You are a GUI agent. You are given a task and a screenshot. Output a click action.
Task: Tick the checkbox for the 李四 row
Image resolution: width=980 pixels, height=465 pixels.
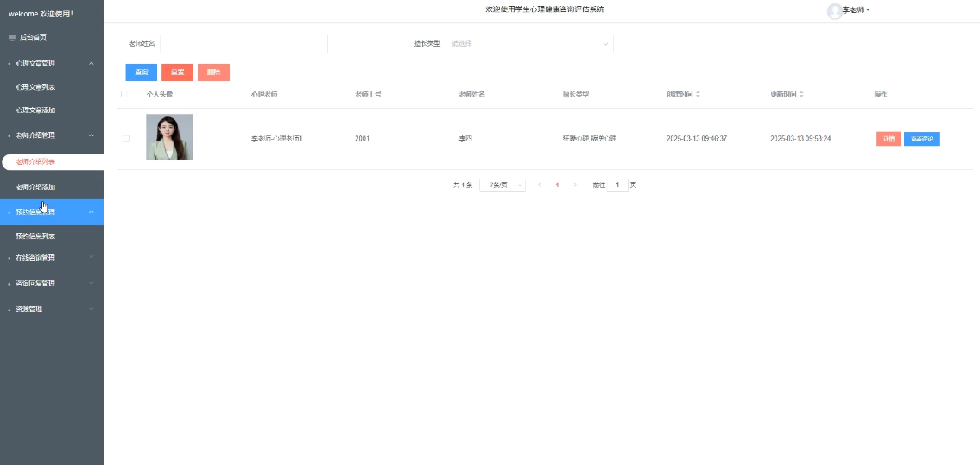click(x=125, y=139)
